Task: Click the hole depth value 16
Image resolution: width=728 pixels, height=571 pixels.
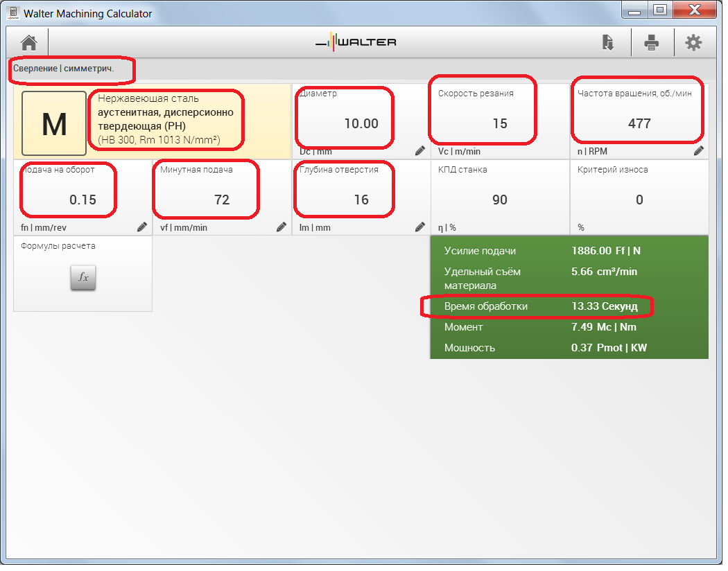Action: 361,200
